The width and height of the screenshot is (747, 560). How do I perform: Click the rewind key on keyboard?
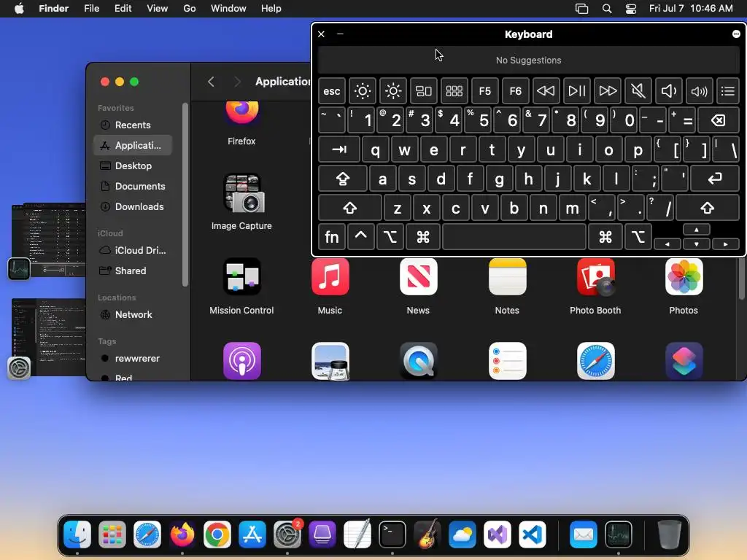point(546,91)
